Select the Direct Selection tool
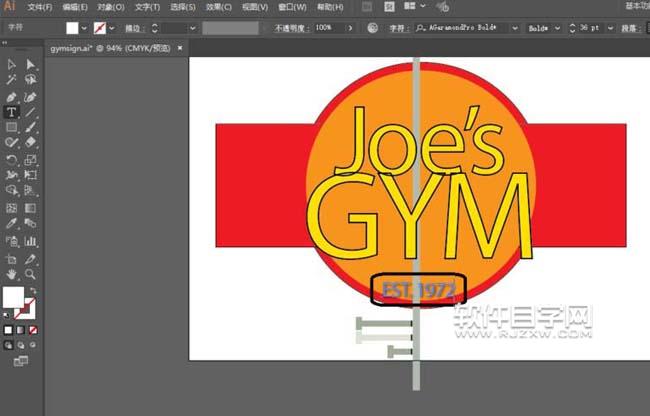The image size is (650, 416). pyautogui.click(x=31, y=65)
